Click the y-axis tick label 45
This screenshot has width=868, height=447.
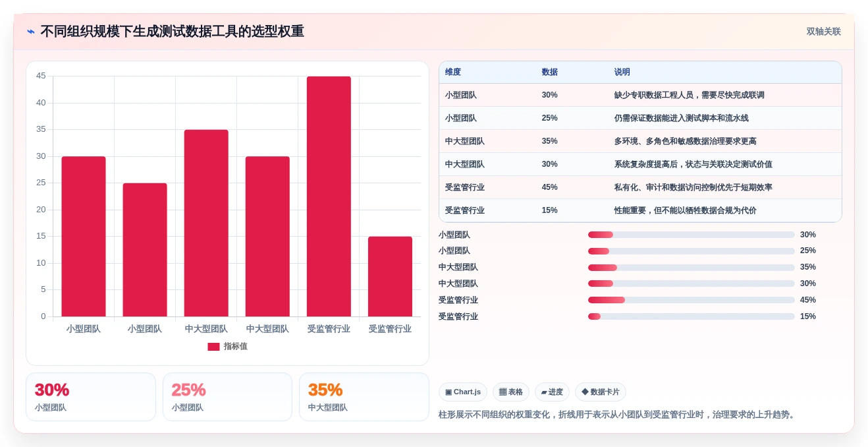(41, 76)
